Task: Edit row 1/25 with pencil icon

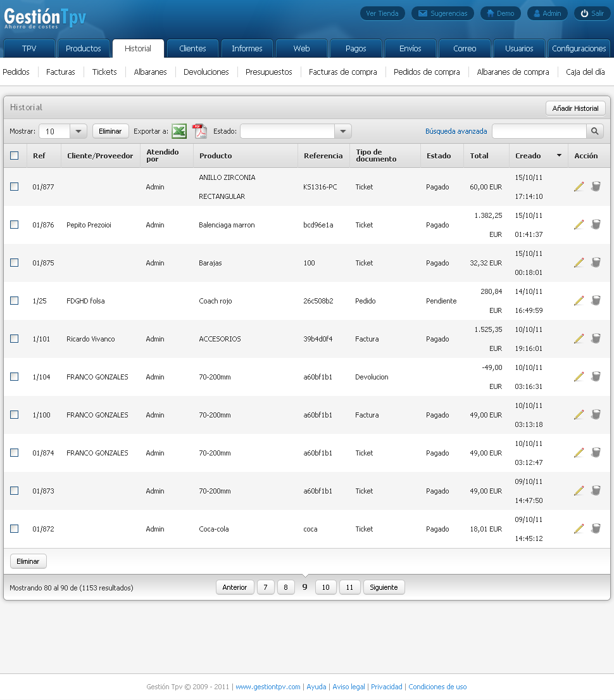Action: (x=579, y=300)
